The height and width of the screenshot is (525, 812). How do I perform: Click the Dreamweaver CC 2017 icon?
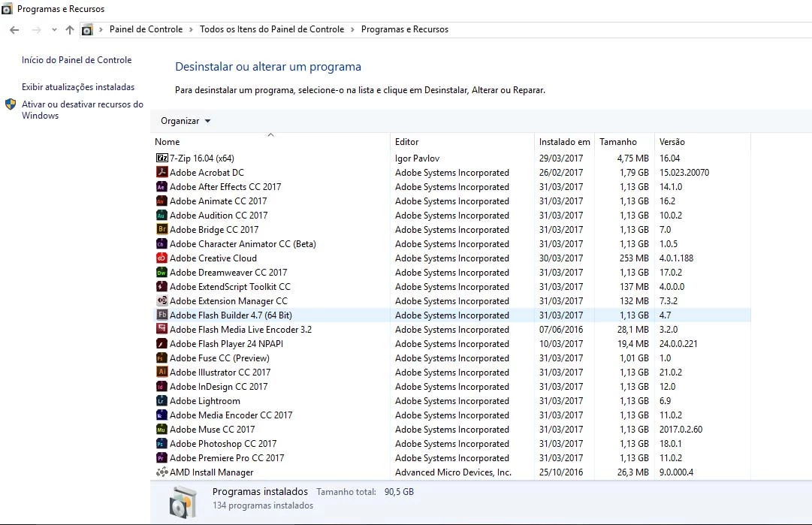pyautogui.click(x=162, y=272)
